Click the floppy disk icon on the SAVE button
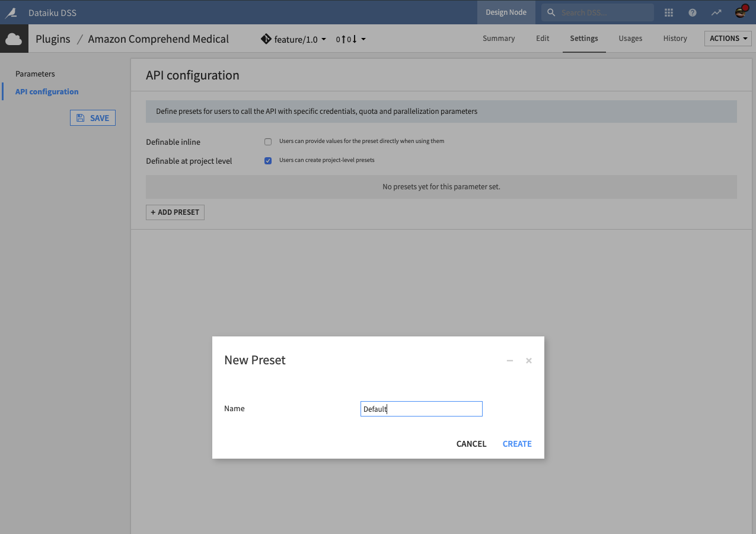756x534 pixels. [x=79, y=117]
